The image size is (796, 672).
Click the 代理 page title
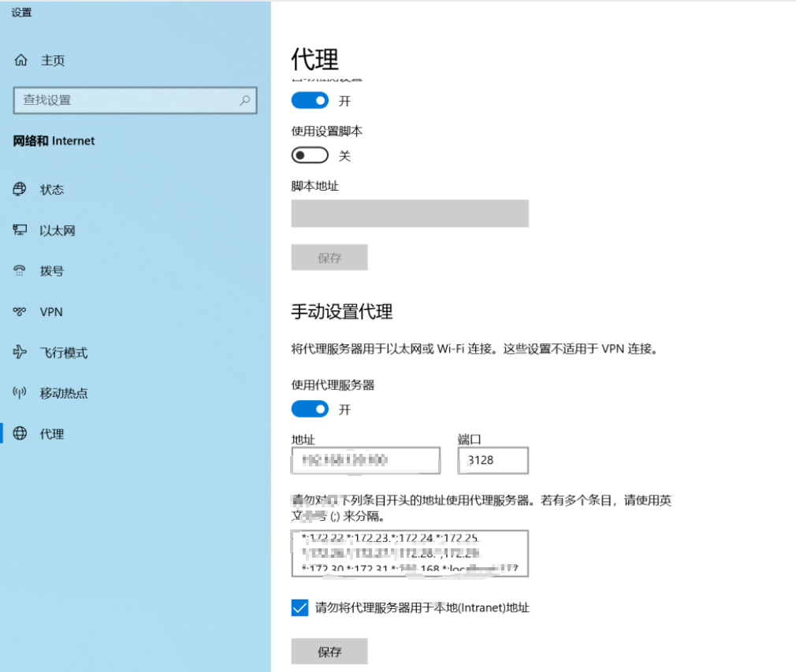(x=314, y=59)
